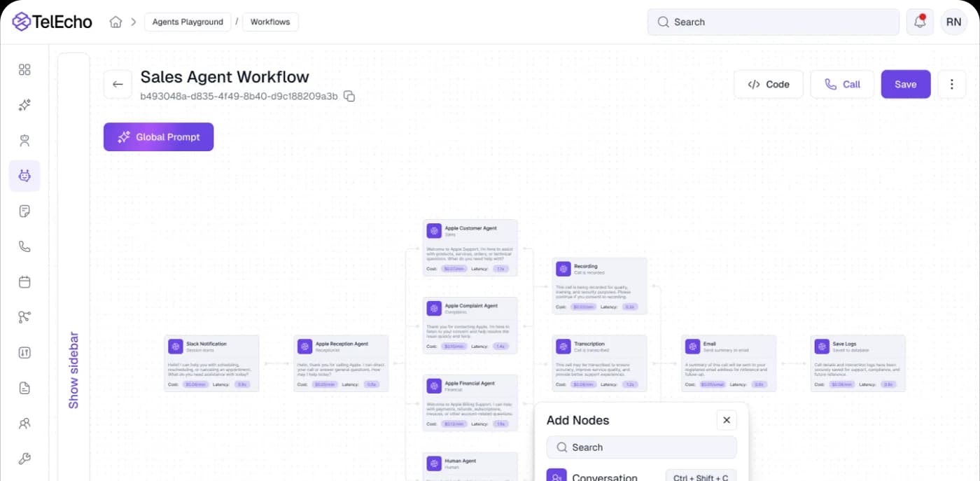Click the Apple Financial Agent node icon
This screenshot has width=980, height=481.
(434, 386)
